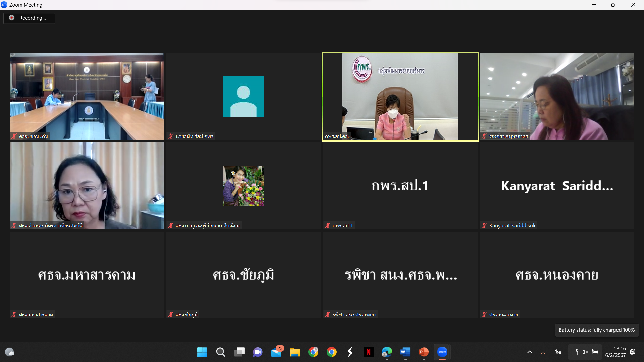Select the ศธจ.อ่างทอง video tile
The height and width of the screenshot is (362, 644).
coord(87,186)
